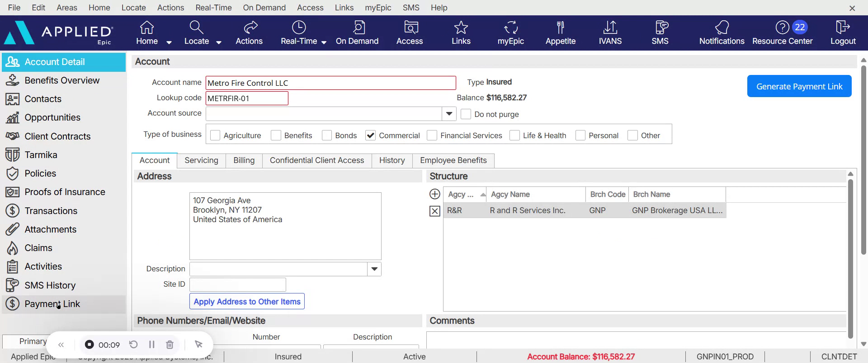868x363 pixels.
Task: Open Opportunities in the sidebar
Action: pyautogui.click(x=63, y=117)
